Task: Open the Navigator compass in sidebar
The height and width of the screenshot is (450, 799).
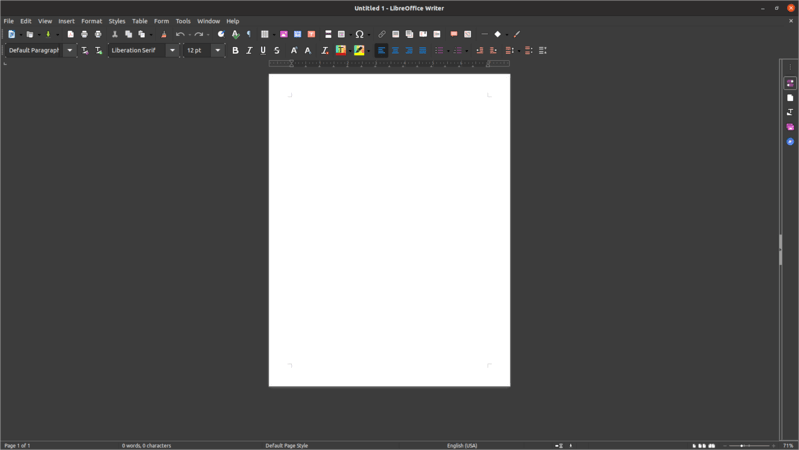Action: pyautogui.click(x=790, y=142)
